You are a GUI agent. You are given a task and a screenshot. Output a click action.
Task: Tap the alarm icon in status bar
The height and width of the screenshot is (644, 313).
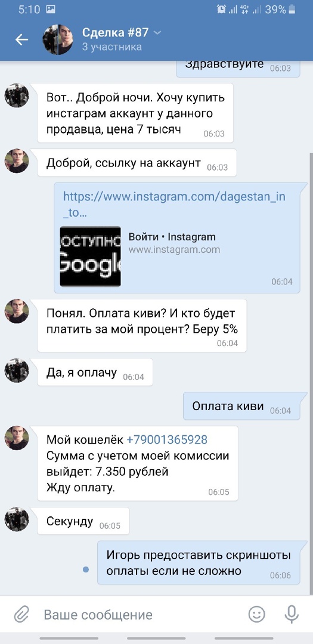point(222,9)
